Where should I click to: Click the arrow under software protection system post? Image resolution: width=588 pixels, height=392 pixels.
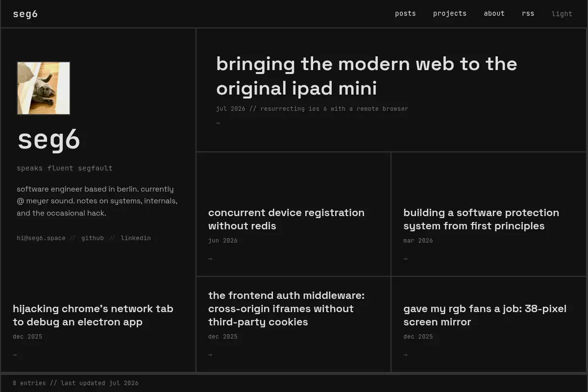[405, 259]
